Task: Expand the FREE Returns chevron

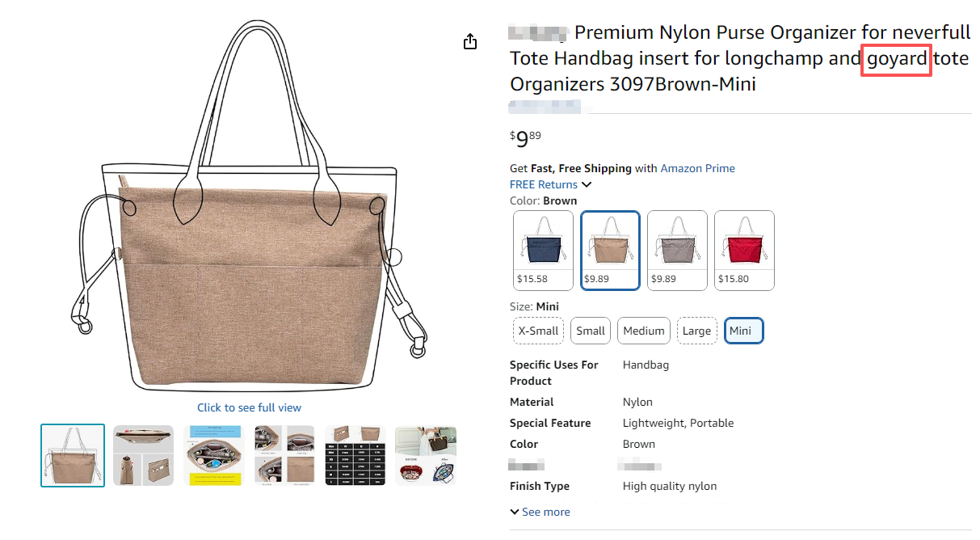Action: [587, 185]
